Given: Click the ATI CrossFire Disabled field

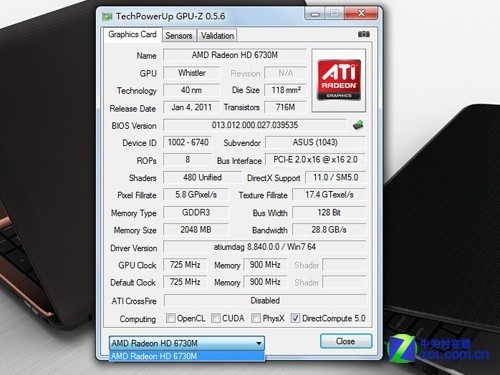Looking at the screenshot, I should click(265, 300).
